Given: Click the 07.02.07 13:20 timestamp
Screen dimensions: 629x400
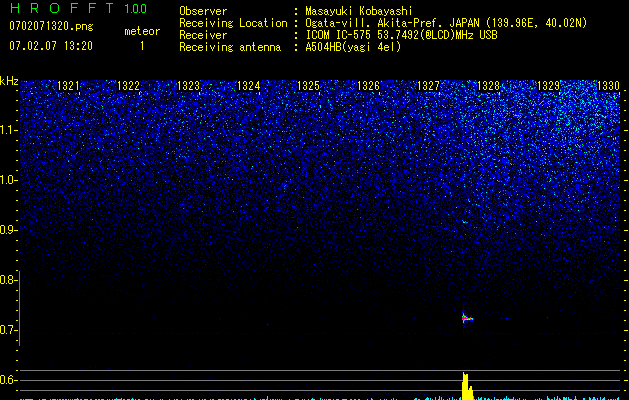Looking at the screenshot, I should [50, 46].
